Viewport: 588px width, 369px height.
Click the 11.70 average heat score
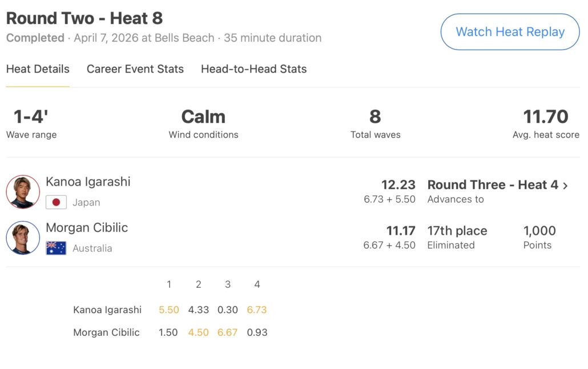(x=546, y=117)
